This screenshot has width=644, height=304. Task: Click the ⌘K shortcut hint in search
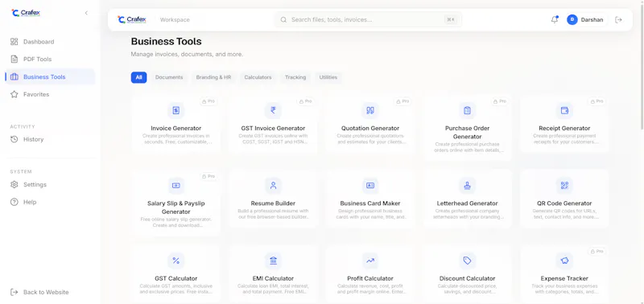tap(451, 19)
